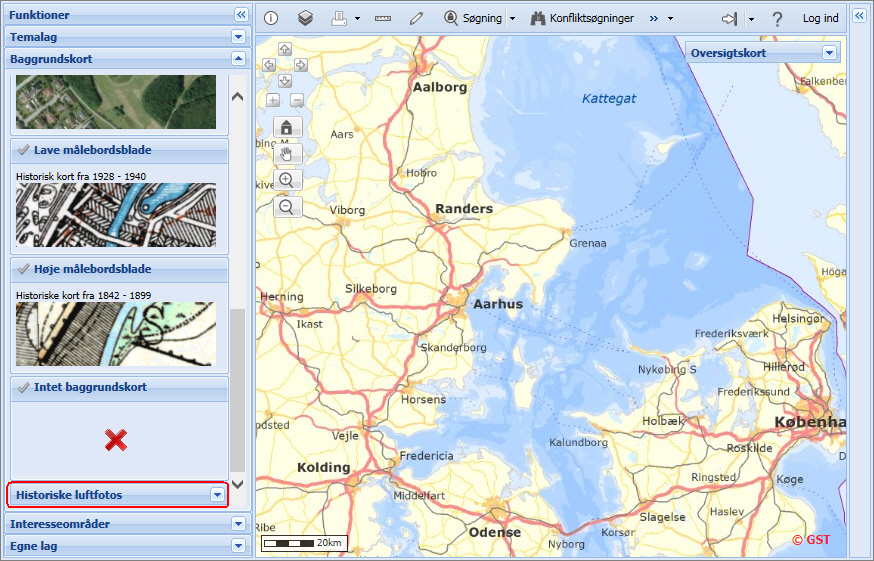
Task: Click Aalborg label on the map
Action: pyautogui.click(x=440, y=87)
